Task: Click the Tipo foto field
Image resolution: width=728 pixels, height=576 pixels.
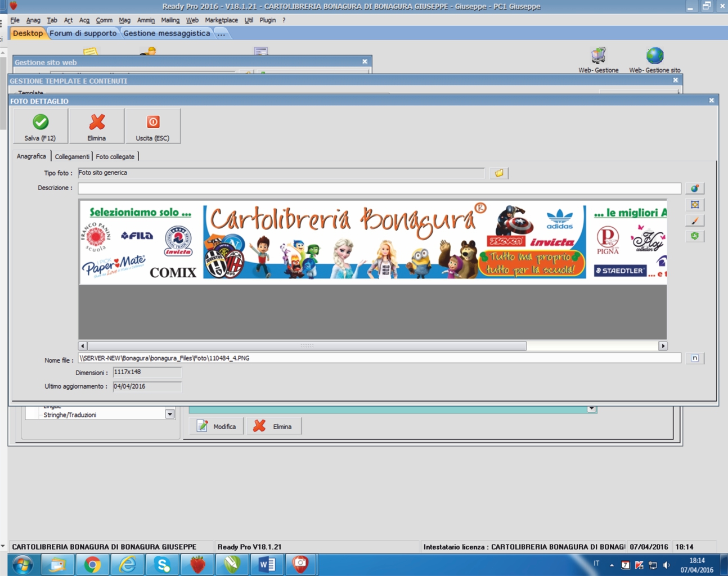Action: pos(281,173)
